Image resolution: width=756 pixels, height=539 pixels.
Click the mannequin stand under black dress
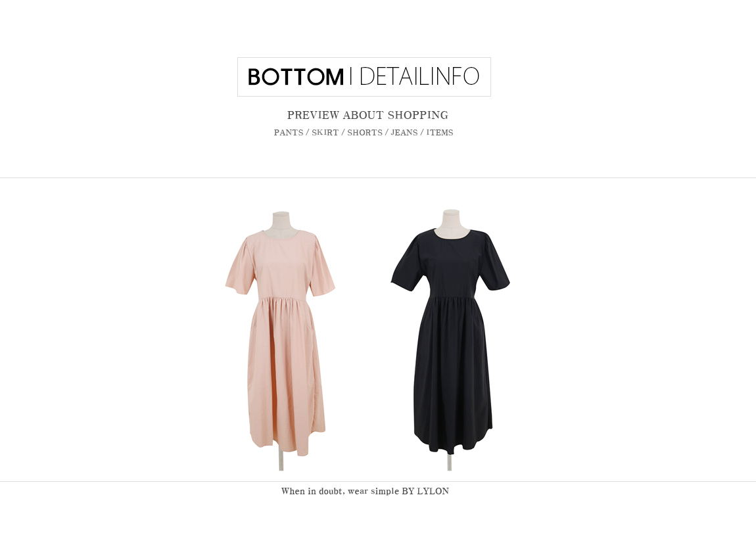(450, 462)
